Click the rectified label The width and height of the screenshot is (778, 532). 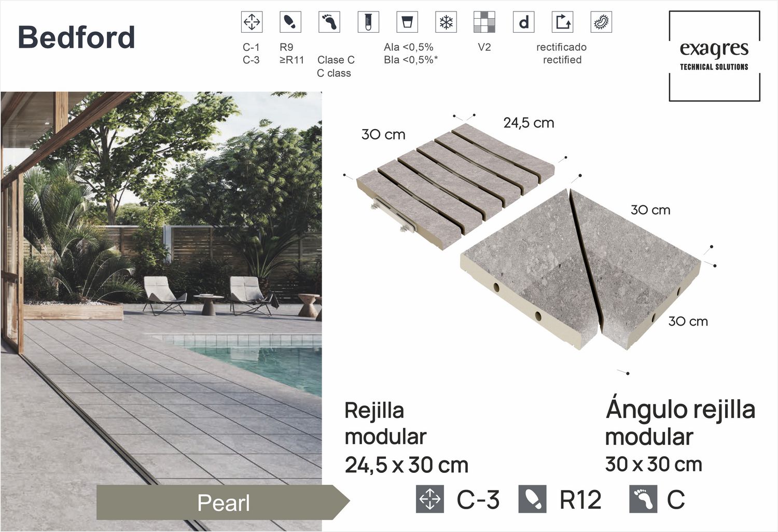[562, 60]
